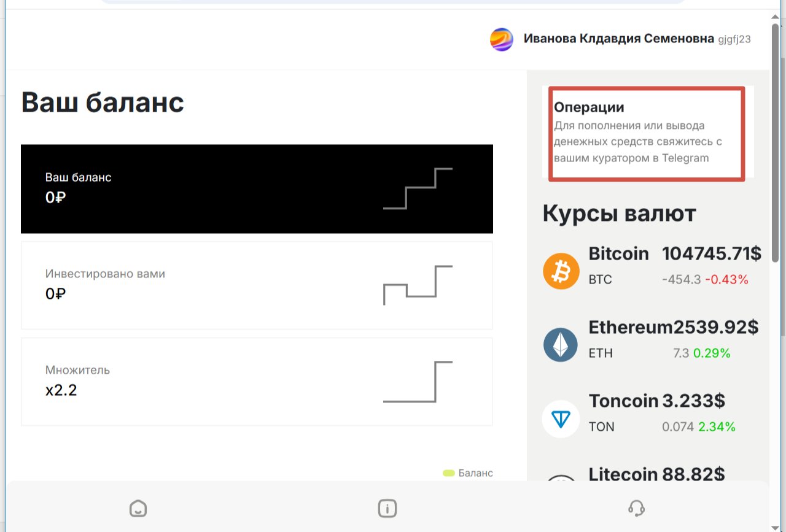Viewport: 786px width, 532px height.
Task: Click the Bitcoin price 104745.71$
Action: [x=712, y=253]
